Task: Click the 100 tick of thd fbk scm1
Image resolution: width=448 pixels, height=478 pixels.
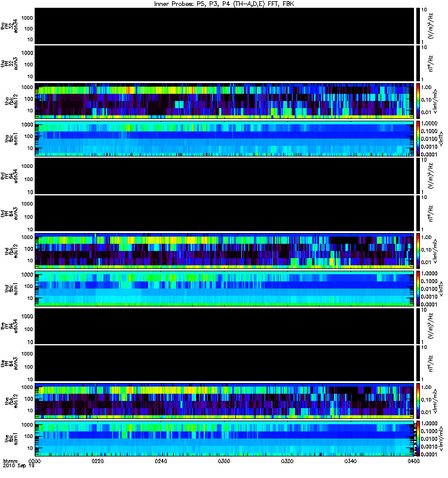Action: [29, 286]
